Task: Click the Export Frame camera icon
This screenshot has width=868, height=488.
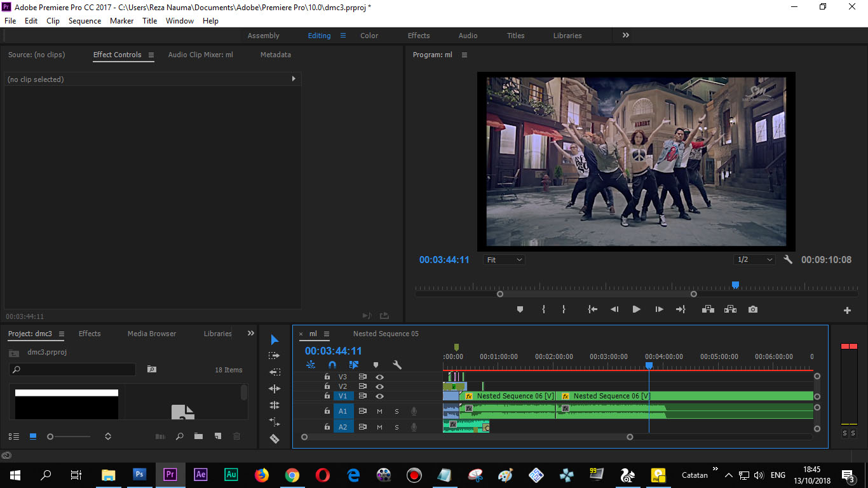Action: click(753, 309)
